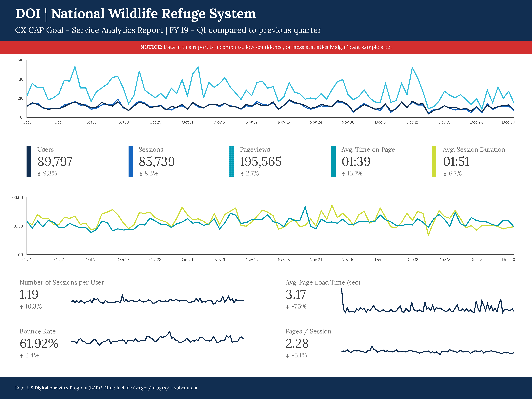Select the teal Pageviews color bar
The image size is (532, 399).
(231, 162)
